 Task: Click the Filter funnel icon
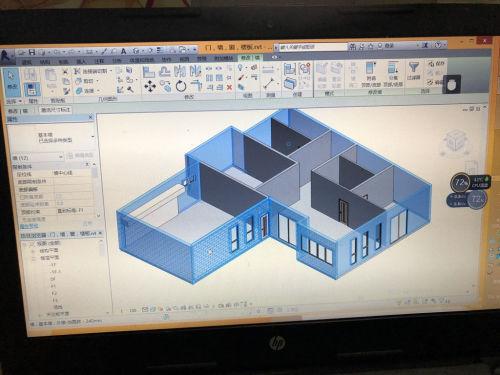(413, 67)
